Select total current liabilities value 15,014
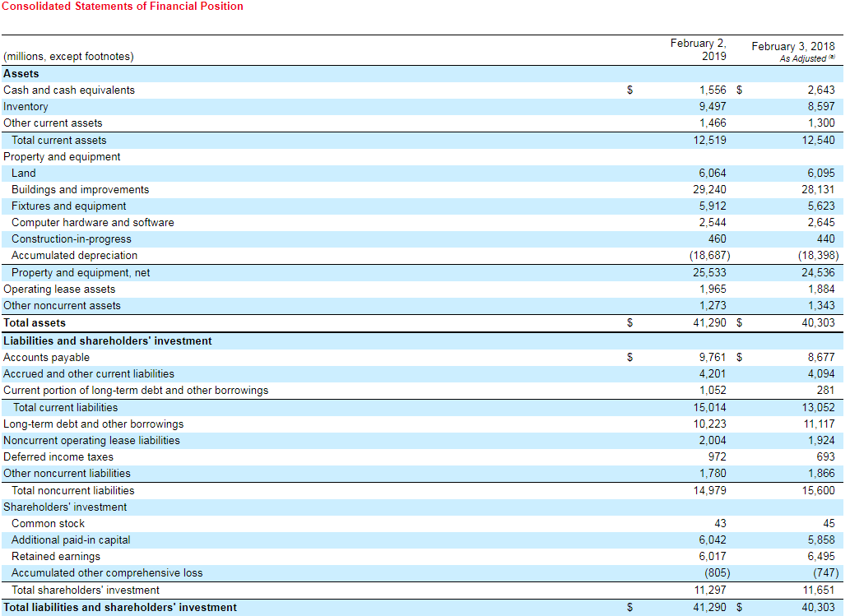The image size is (850, 616). coord(709,407)
